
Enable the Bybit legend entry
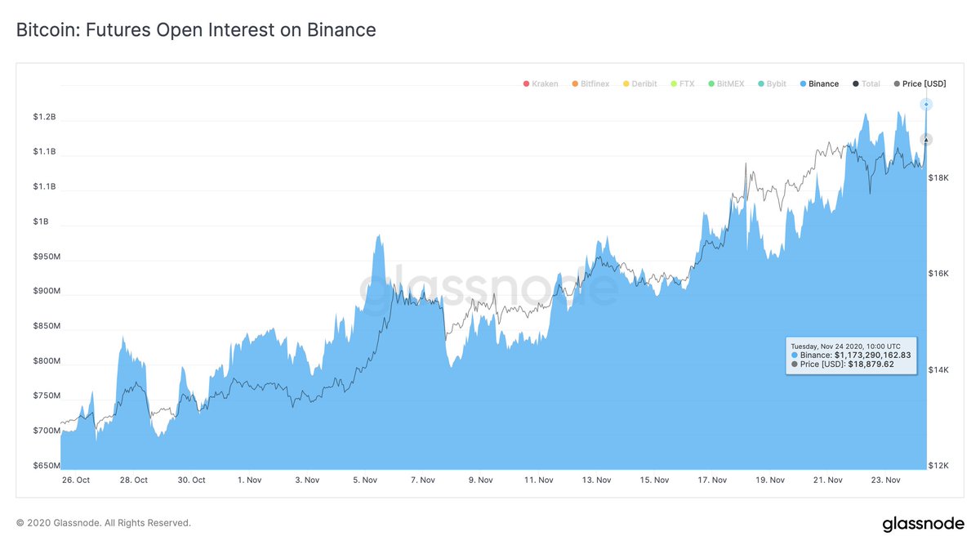click(771, 84)
